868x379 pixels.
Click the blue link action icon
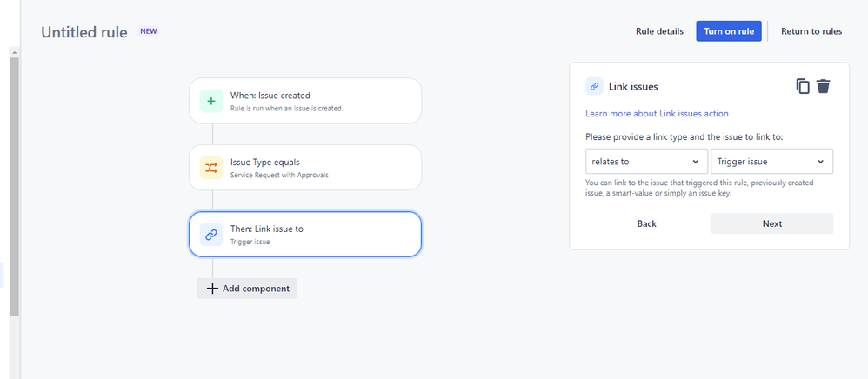[211, 235]
